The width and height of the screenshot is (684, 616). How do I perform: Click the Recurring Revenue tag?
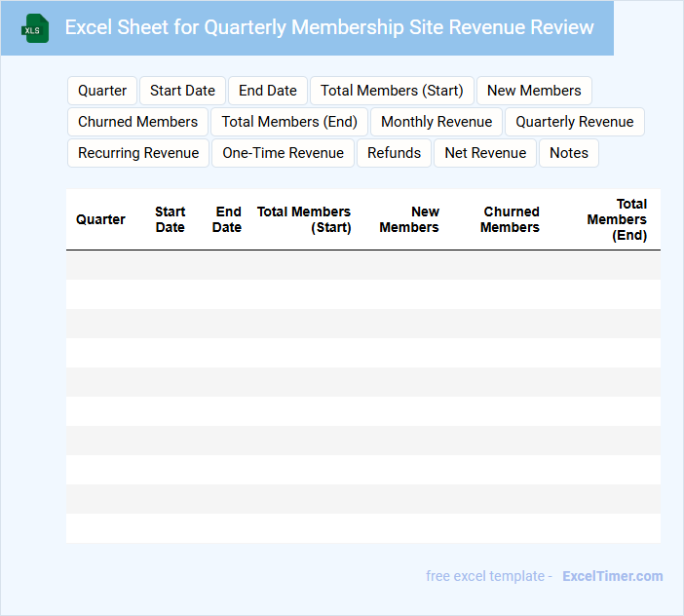(x=138, y=153)
